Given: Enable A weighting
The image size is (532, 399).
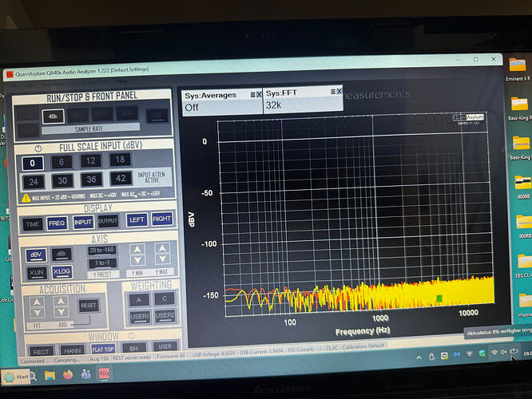Looking at the screenshot, I should click(x=139, y=300).
